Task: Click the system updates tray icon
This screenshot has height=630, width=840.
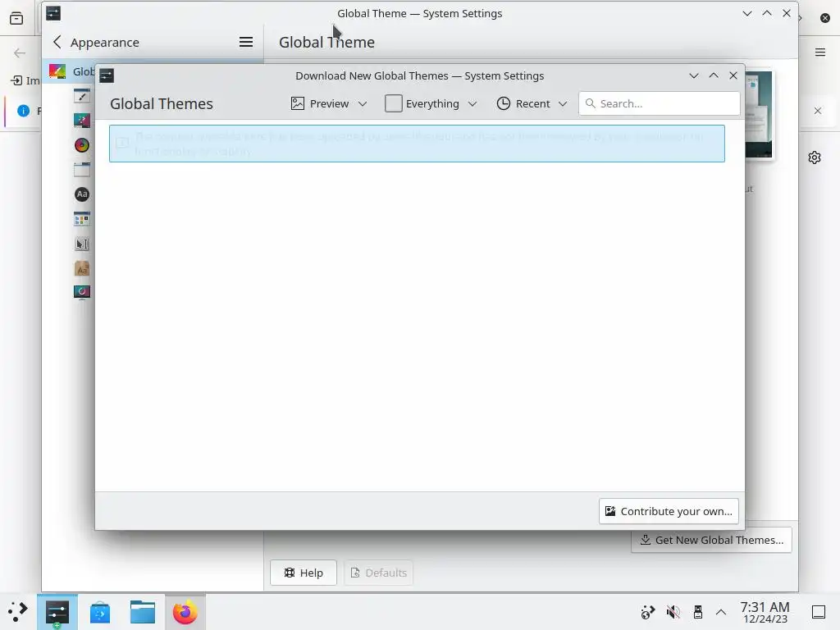Action: point(648,612)
